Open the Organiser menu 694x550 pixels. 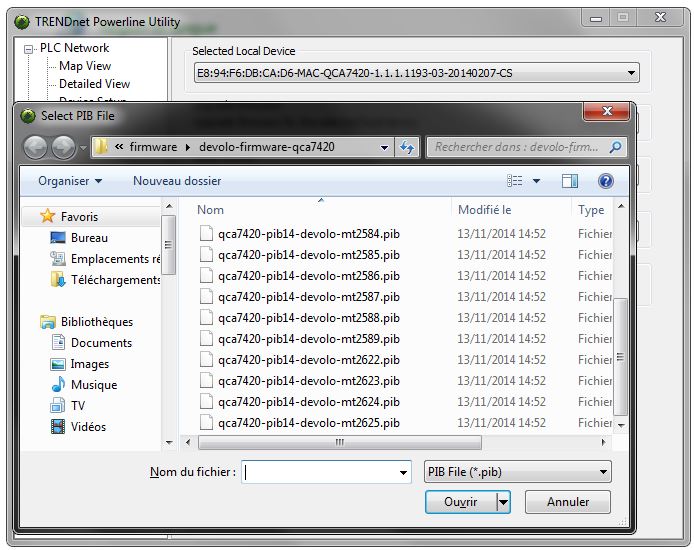70,181
